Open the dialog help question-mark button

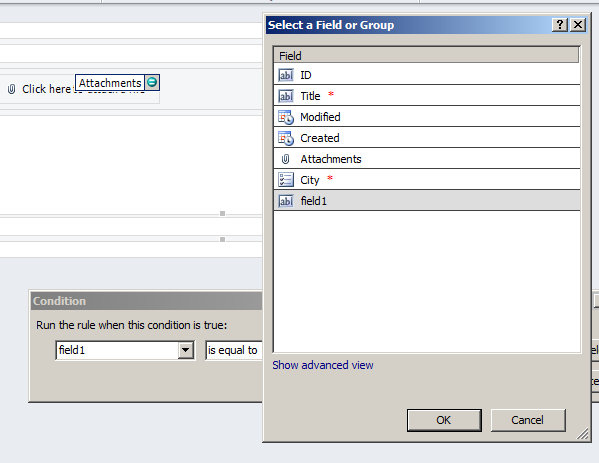560,25
